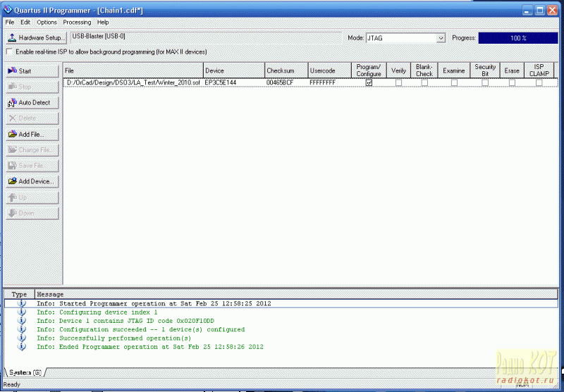Move the entry Up
564x392 pixels.
[x=32, y=197]
